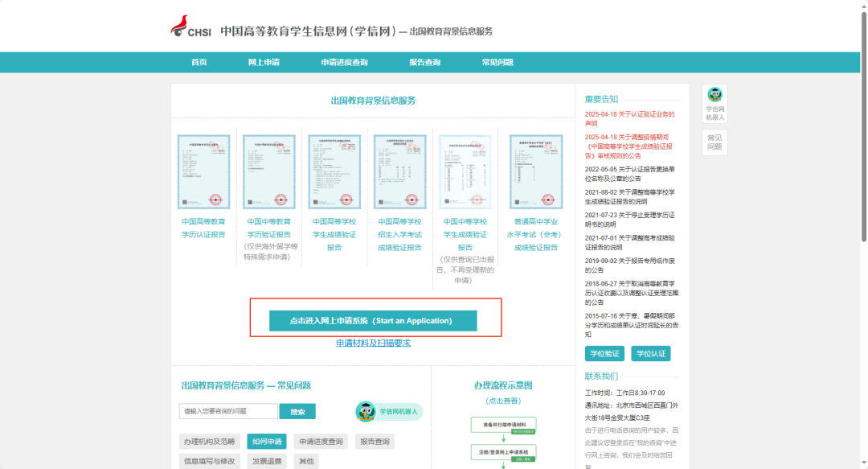Open the 中国高等教育学历认证报告 thumbnail

[203, 172]
